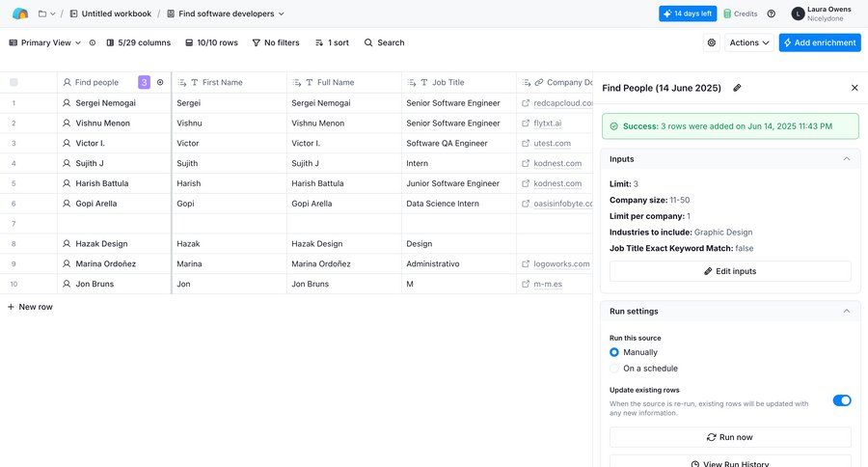
Task: Click Add enrichment button
Action: click(820, 42)
